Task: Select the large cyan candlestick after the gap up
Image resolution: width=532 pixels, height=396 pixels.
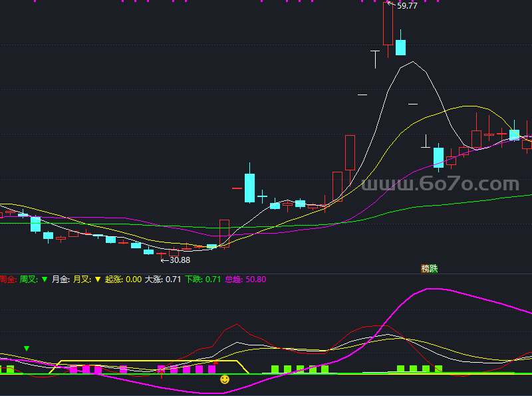Action: coord(250,188)
